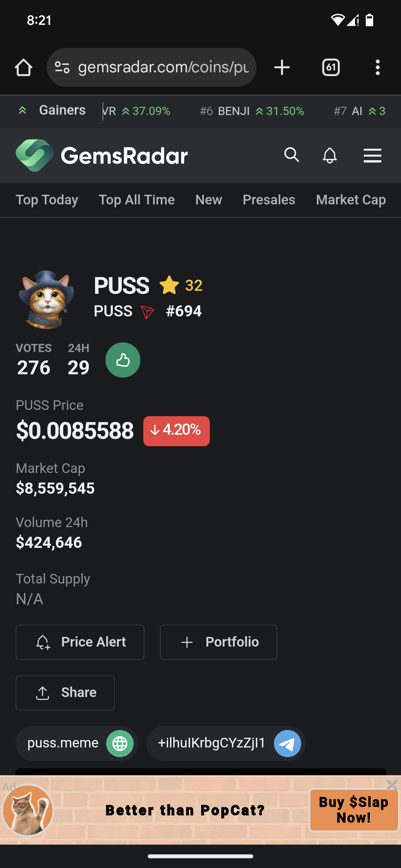401x868 pixels.
Task: Close the bottom ad banner
Action: click(x=392, y=785)
